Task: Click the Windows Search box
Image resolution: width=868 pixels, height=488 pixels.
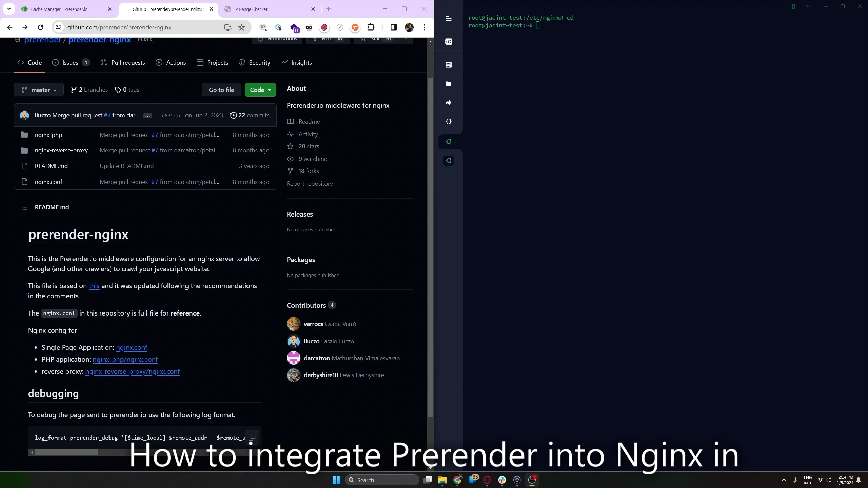Action: pyautogui.click(x=382, y=480)
